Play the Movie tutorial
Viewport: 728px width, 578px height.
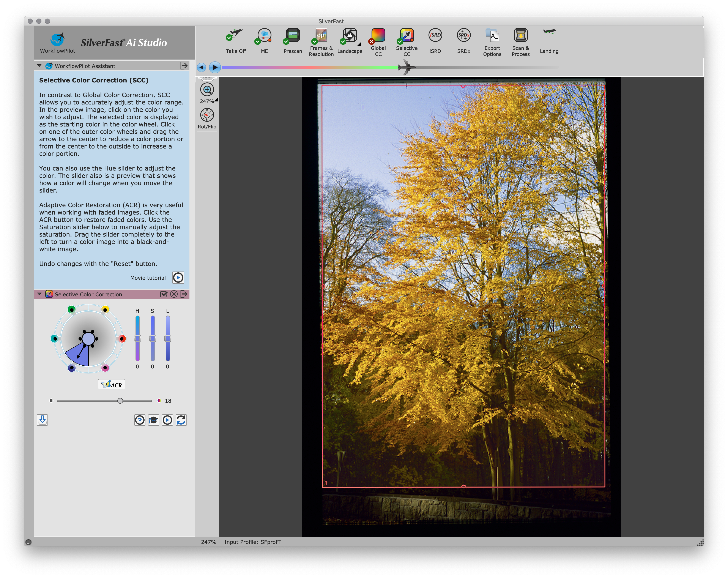pos(178,278)
